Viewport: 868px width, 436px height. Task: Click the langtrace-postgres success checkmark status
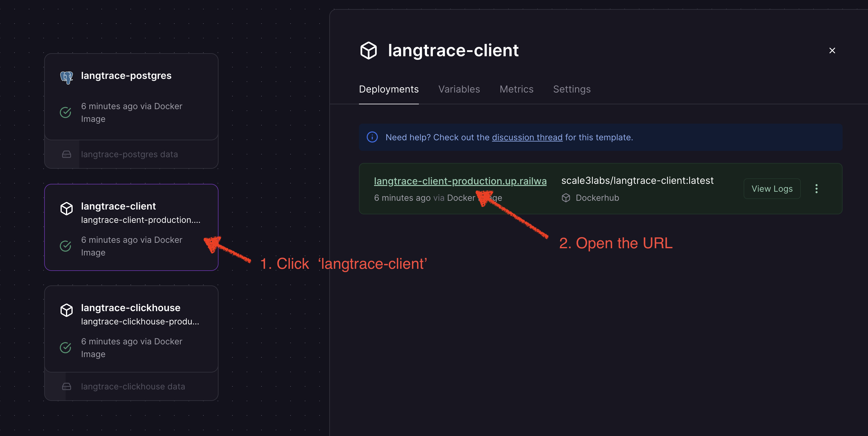[65, 112]
